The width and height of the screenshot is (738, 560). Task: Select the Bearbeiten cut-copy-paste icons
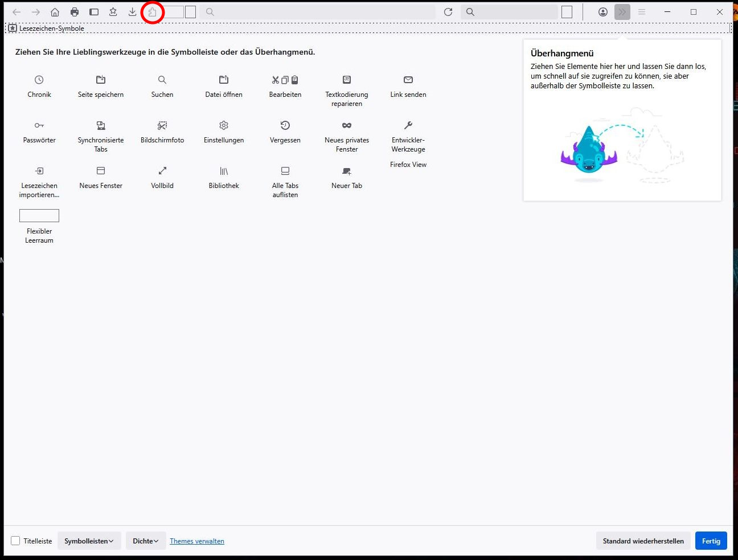pyautogui.click(x=285, y=80)
